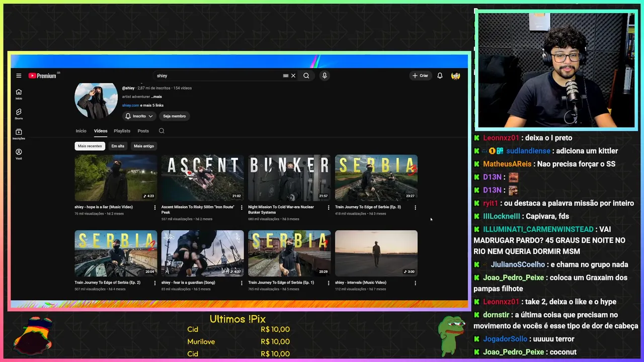Open the Serbia Ep. 2 thumbnail
Image resolution: width=644 pixels, height=362 pixels.
116,253
